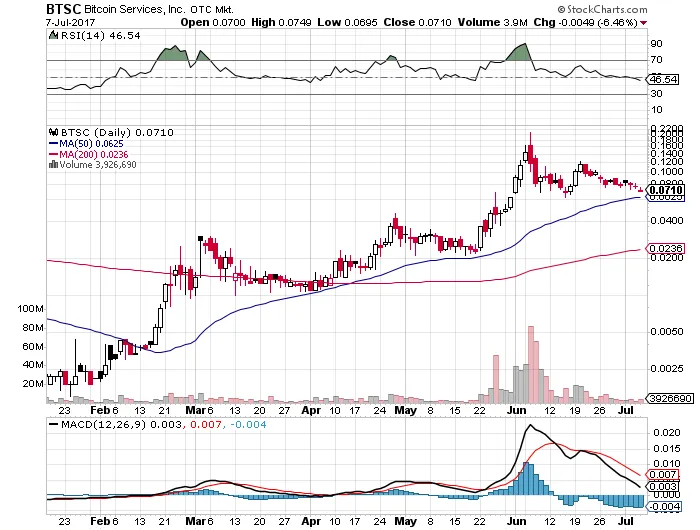
Task: Click the 3926690 volume tag on axis
Action: 671,398
